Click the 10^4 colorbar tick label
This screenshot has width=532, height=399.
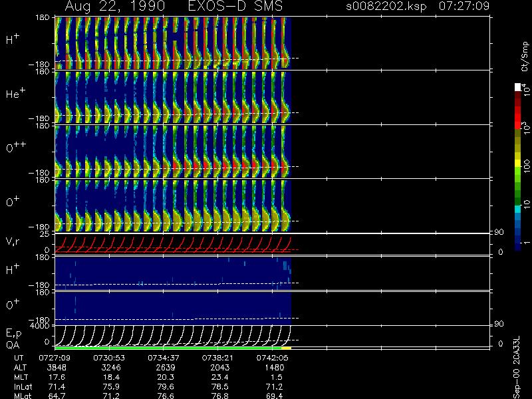click(x=525, y=89)
